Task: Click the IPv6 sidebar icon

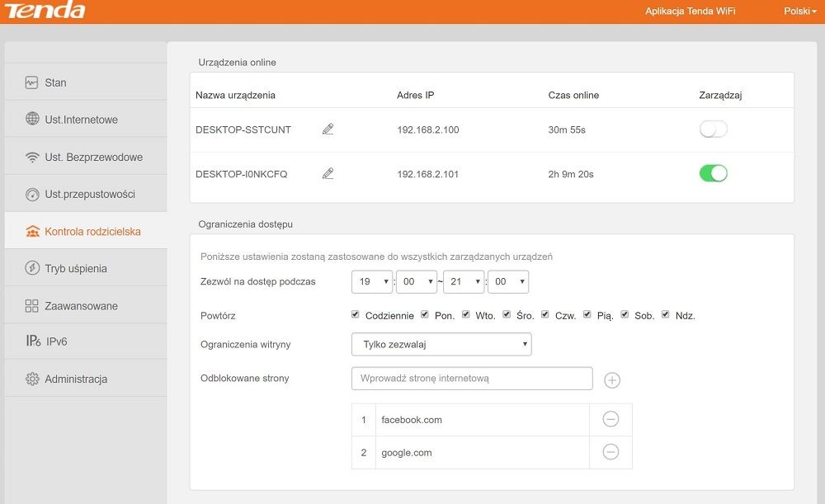Action: click(33, 341)
